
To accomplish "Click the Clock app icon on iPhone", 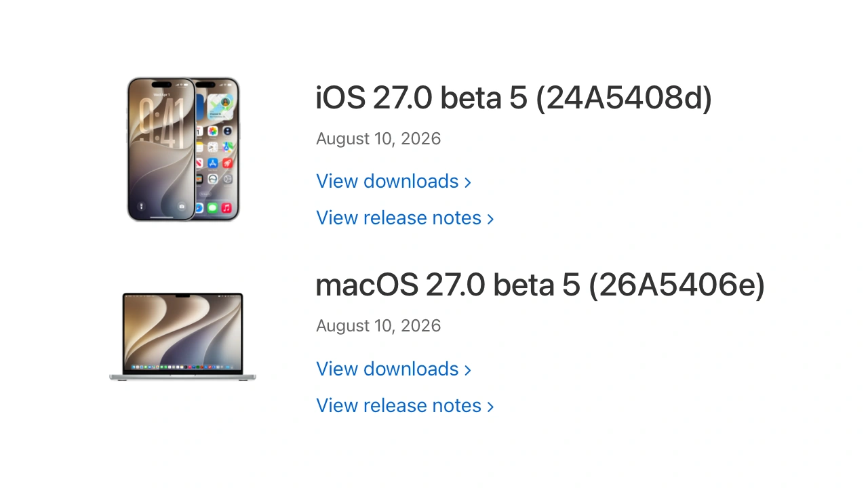I will [x=213, y=147].
